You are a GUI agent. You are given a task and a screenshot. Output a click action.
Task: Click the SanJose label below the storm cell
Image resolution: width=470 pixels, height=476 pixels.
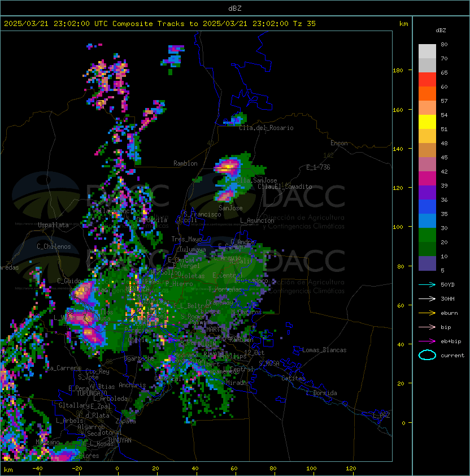[x=230, y=208]
